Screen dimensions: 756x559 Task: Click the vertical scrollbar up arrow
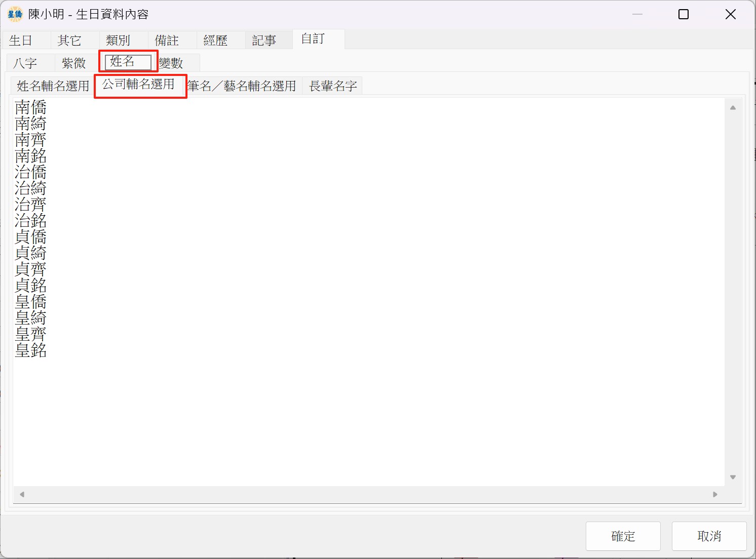[733, 108]
